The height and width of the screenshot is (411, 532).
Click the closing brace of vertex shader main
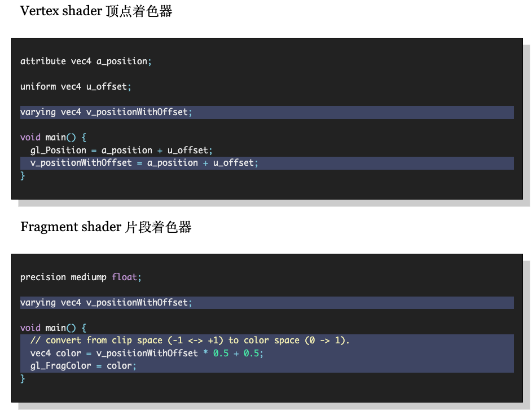click(x=23, y=175)
